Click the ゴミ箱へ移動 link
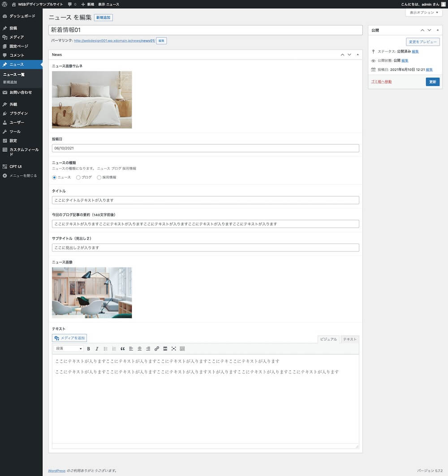This screenshot has width=448, height=476. click(x=381, y=82)
